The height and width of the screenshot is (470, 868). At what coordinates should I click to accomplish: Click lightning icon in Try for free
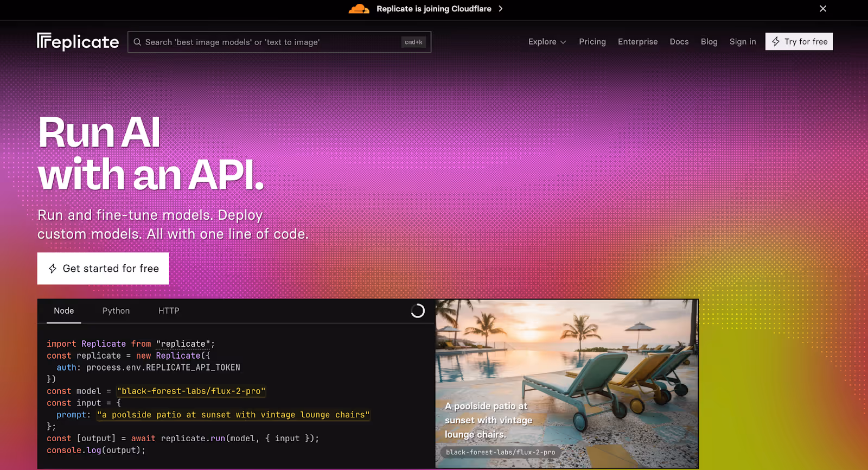pyautogui.click(x=776, y=41)
